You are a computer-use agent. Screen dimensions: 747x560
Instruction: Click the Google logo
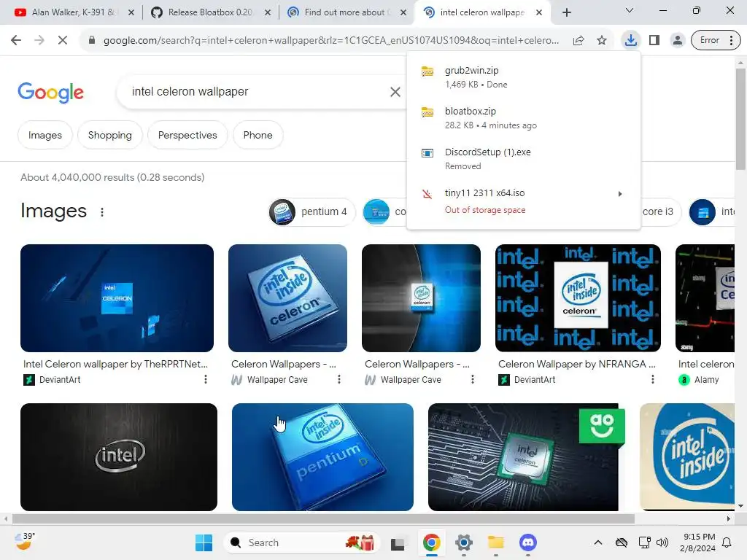[x=50, y=92]
